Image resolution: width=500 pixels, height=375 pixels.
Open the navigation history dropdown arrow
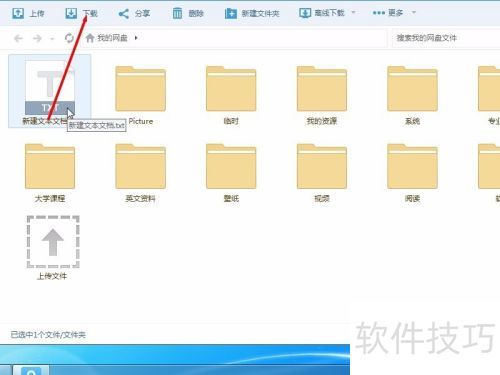[52, 39]
